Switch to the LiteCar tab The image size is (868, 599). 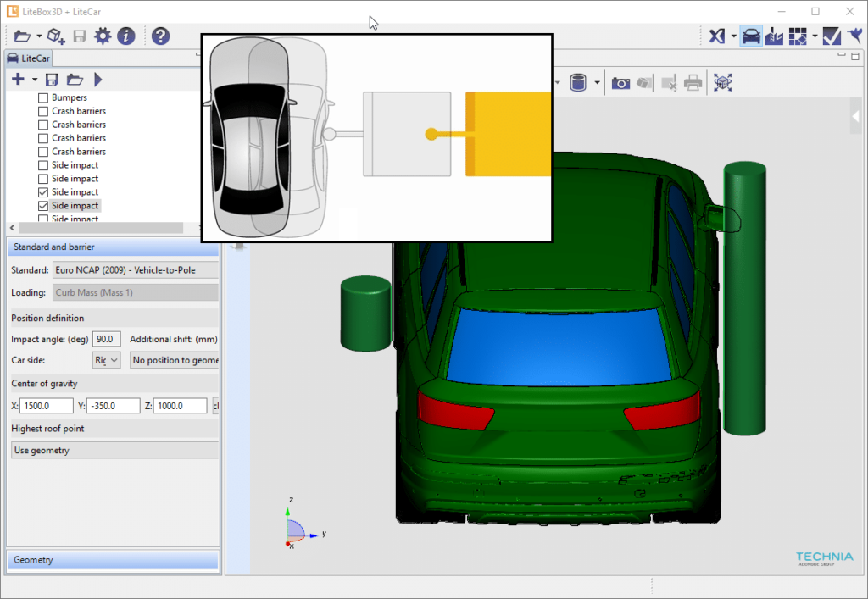(x=29, y=58)
